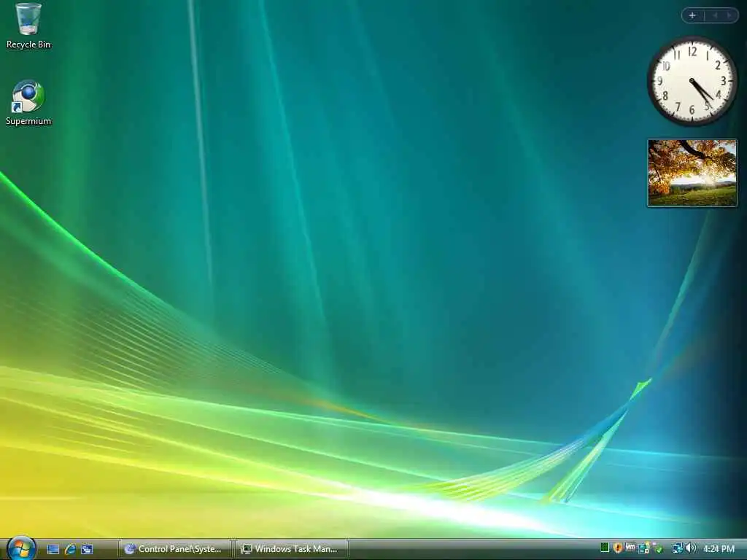Screen dimensions: 747x560
Task: Click Switch between windows icon
Action: pos(87,549)
